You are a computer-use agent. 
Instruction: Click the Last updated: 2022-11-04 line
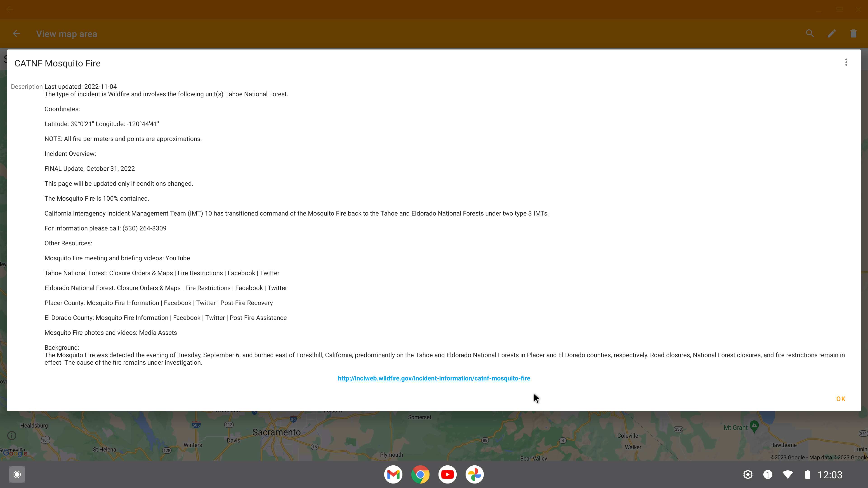80,87
